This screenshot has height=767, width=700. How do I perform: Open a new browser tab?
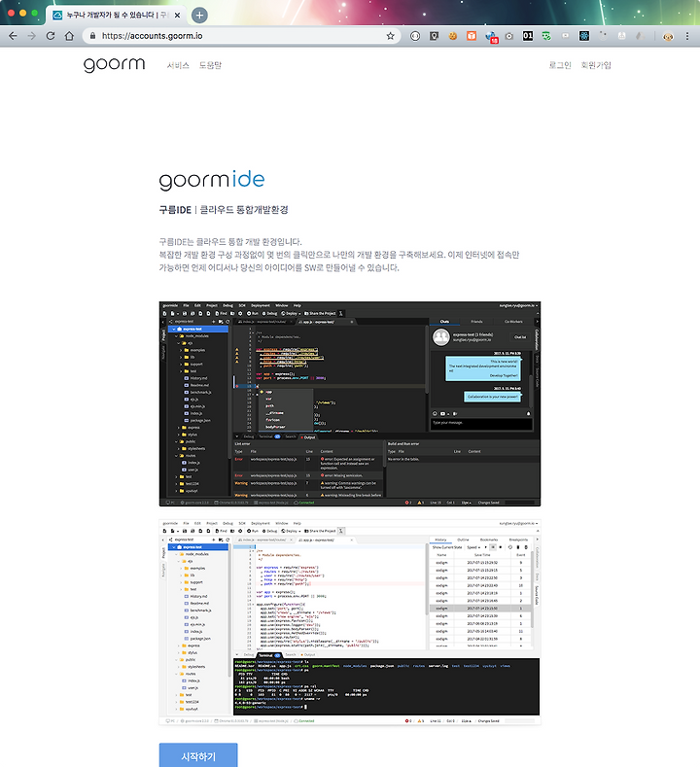(x=199, y=16)
